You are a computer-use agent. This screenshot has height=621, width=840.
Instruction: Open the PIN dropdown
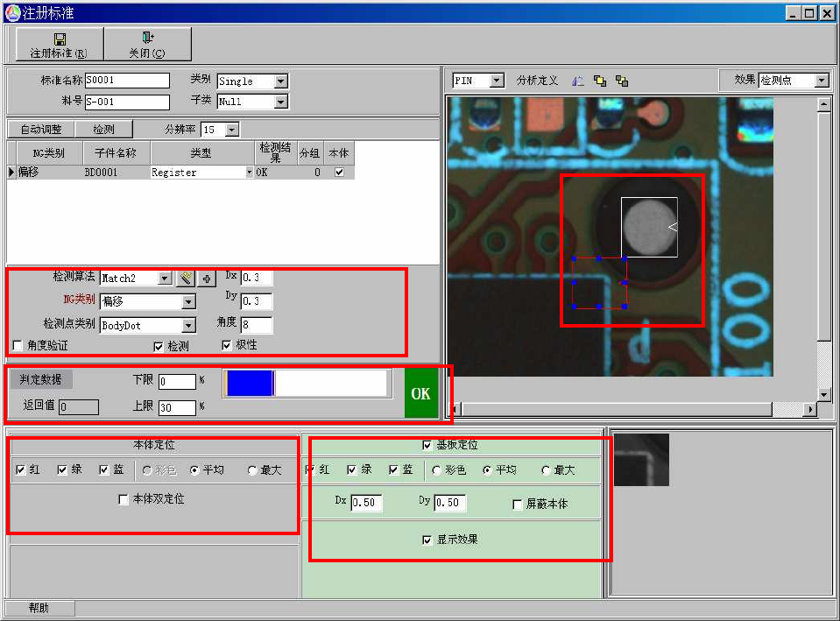pos(498,81)
